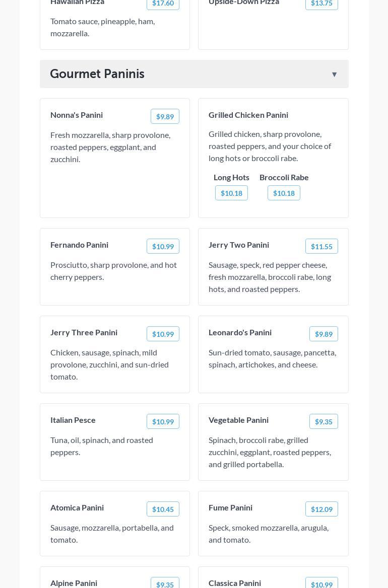Select Alpine Panini $9.35 price
The width and height of the screenshot is (388, 588).
[x=165, y=583]
